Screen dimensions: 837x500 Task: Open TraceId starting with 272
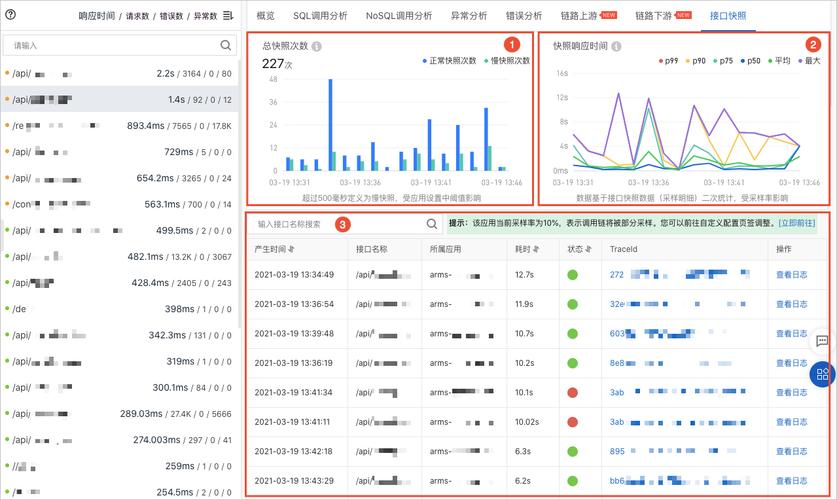click(680, 275)
